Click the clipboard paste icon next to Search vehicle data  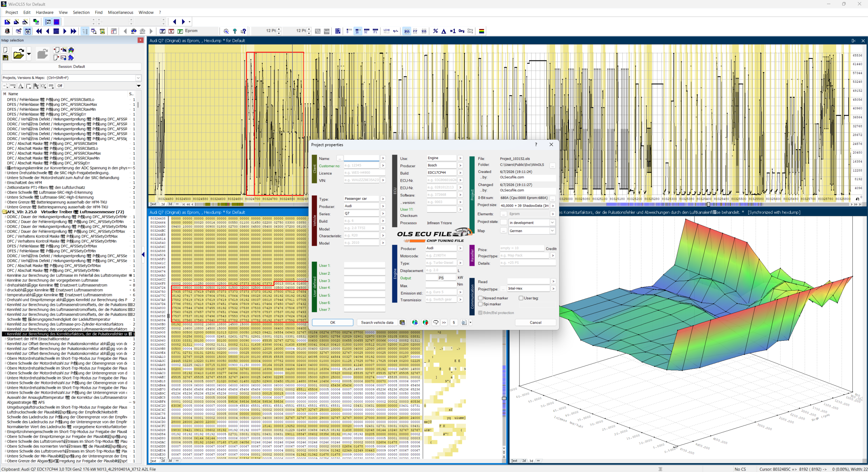click(x=402, y=322)
